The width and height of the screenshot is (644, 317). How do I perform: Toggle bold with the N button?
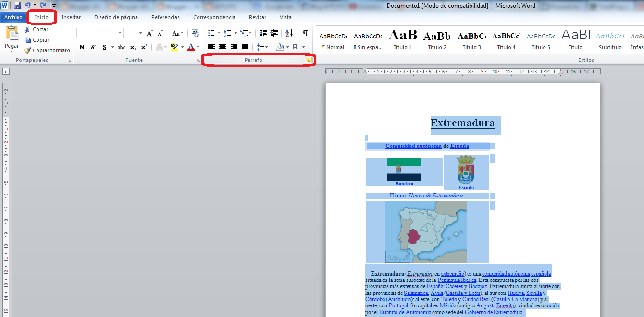(x=82, y=47)
